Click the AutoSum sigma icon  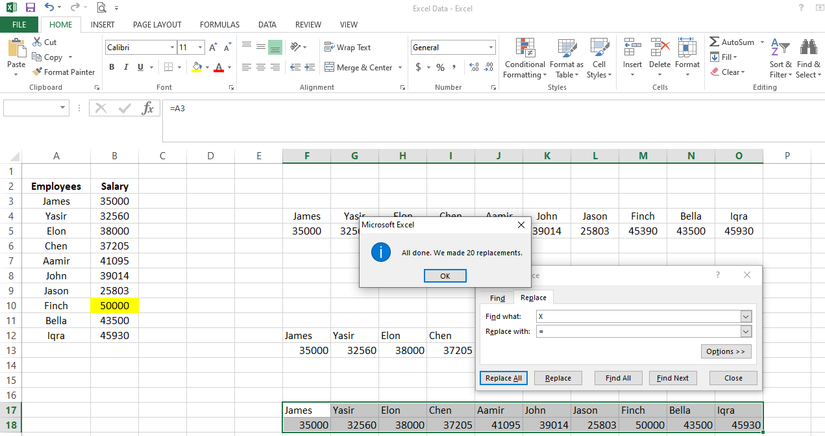714,42
